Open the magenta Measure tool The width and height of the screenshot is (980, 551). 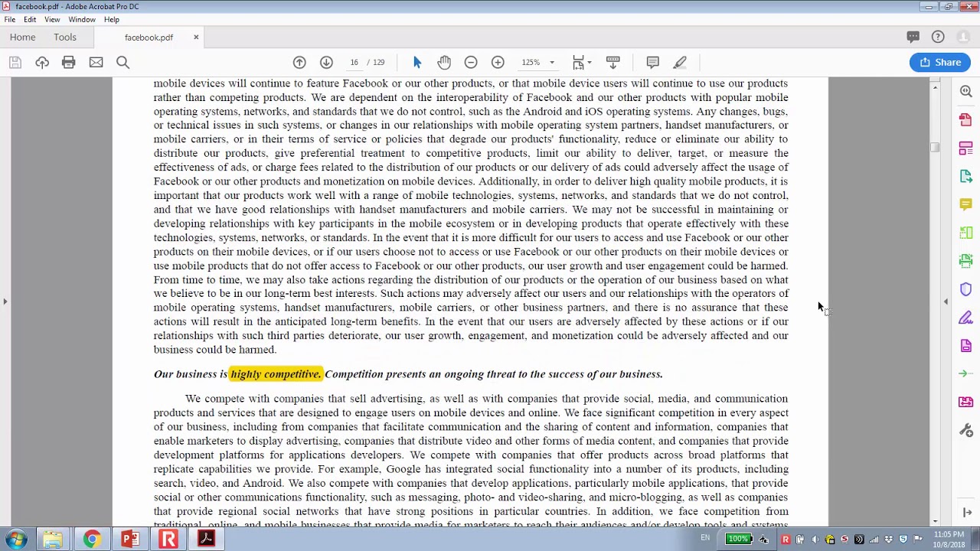[965, 402]
